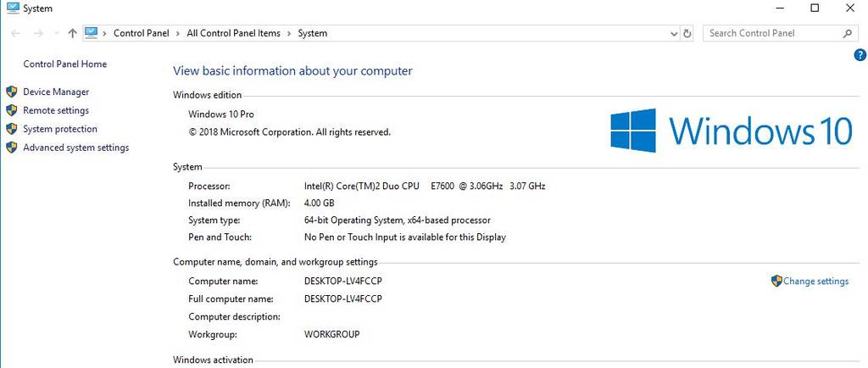
Task: Click the Full computer name value DESKTOP-LV4FCCP
Action: (x=343, y=298)
